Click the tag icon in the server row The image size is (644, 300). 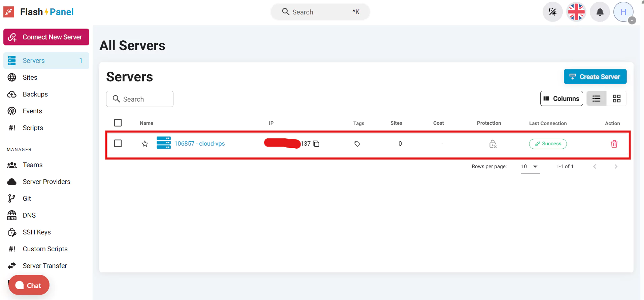357,144
